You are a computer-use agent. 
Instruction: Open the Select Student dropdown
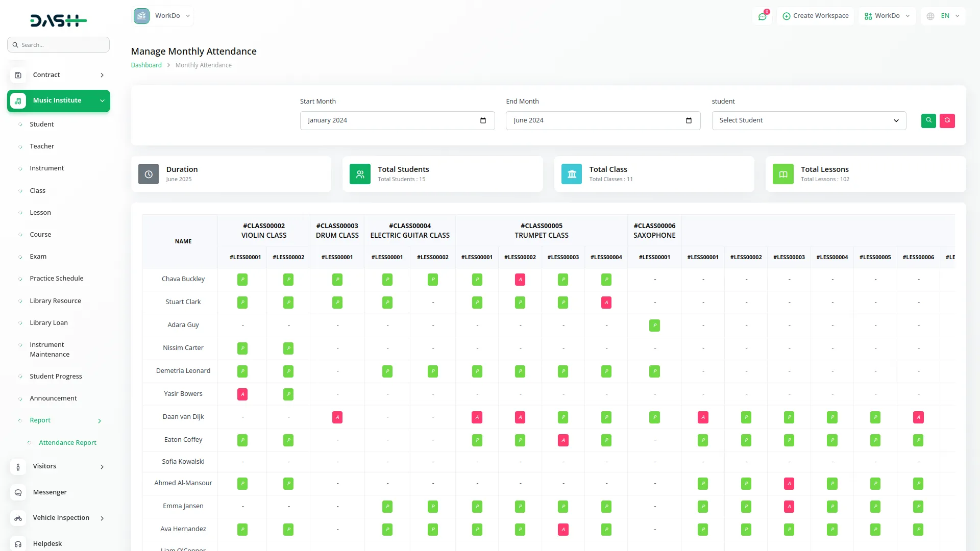click(x=808, y=121)
